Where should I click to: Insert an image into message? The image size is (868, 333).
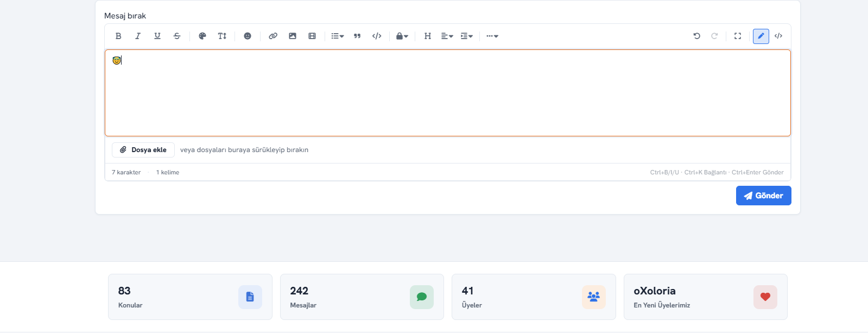click(x=293, y=36)
